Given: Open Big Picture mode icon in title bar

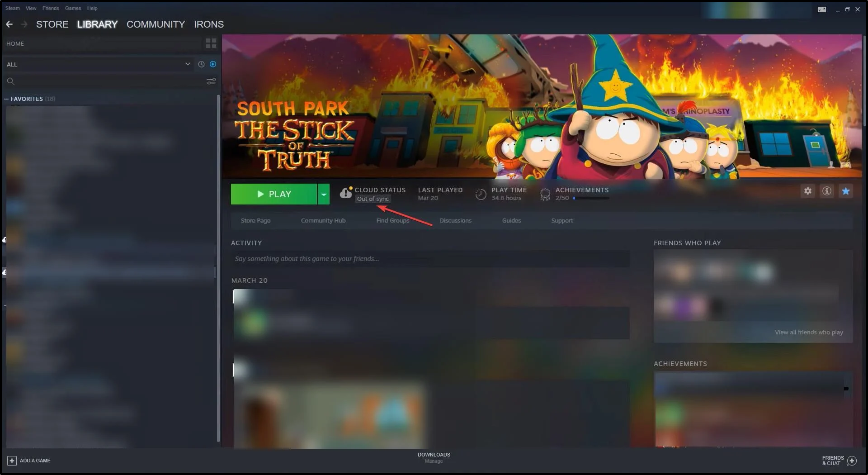Looking at the screenshot, I should [822, 9].
